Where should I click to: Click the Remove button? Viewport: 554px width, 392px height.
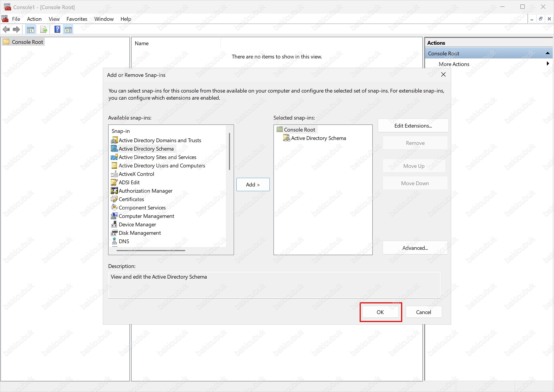[415, 143]
